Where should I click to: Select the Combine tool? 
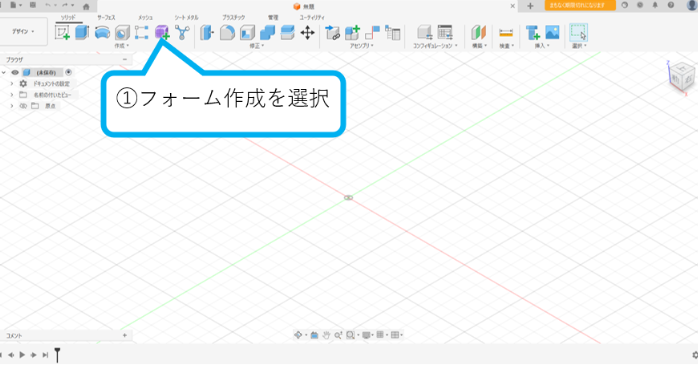[267, 32]
